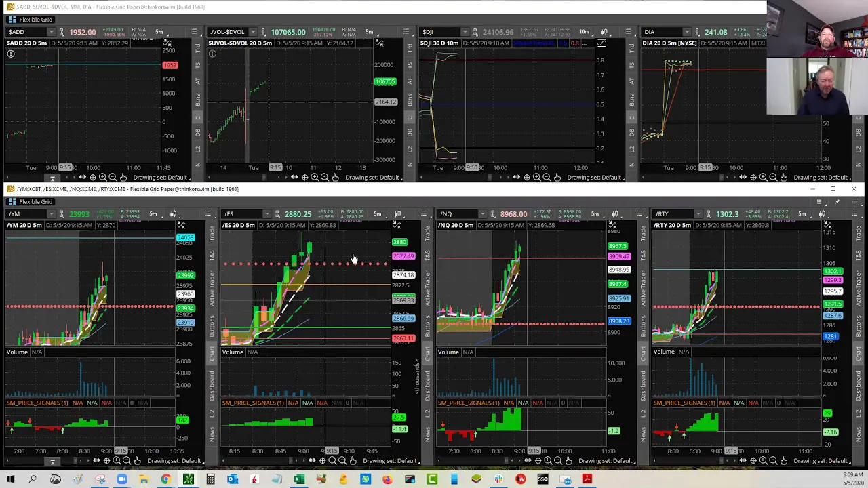Open the /ES chart style settings icon
Screen dimensions: 868x488
tap(397, 214)
